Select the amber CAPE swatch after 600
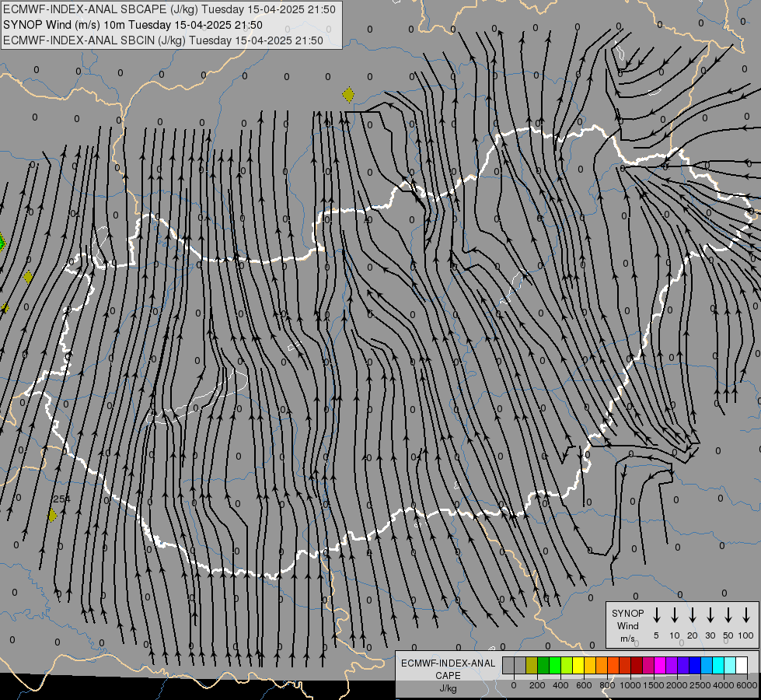The width and height of the screenshot is (761, 700). [590, 666]
